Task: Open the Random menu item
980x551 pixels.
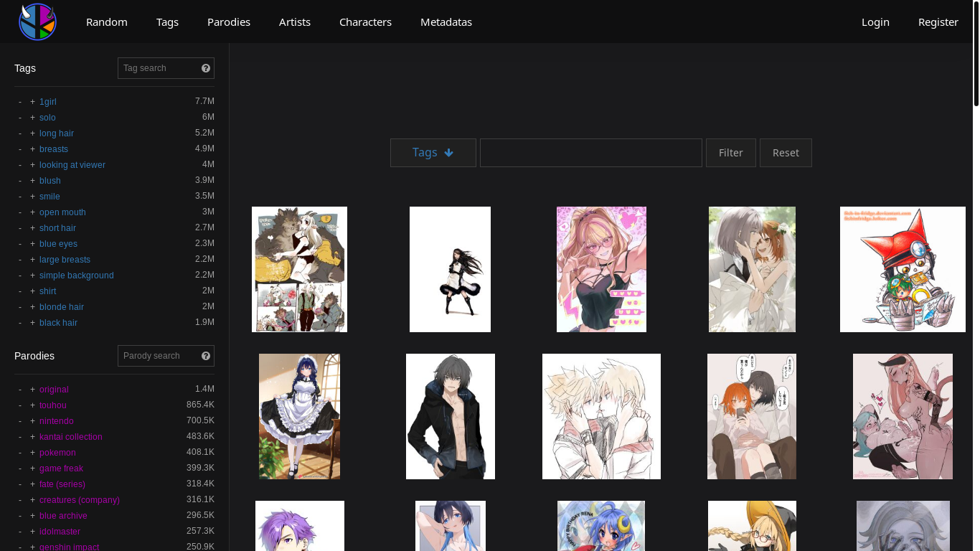Action: coord(107,22)
